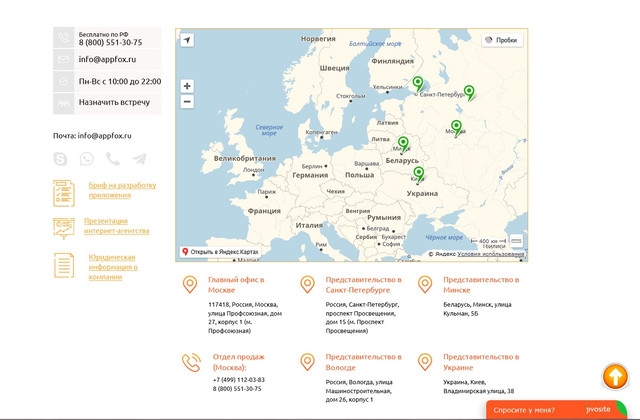Image resolution: width=640 pixels, height=420 pixels.
Task: Click Представительство в Вологде heading
Action: point(363,362)
